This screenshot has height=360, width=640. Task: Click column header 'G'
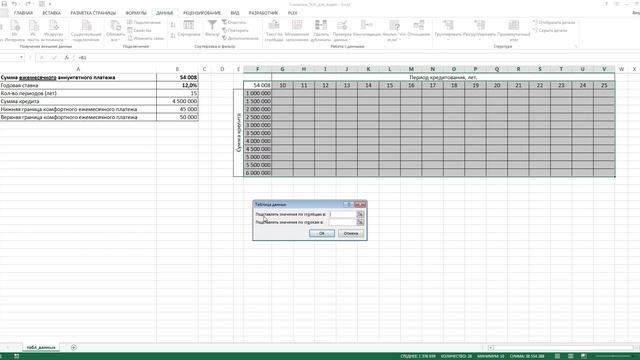[x=282, y=69]
